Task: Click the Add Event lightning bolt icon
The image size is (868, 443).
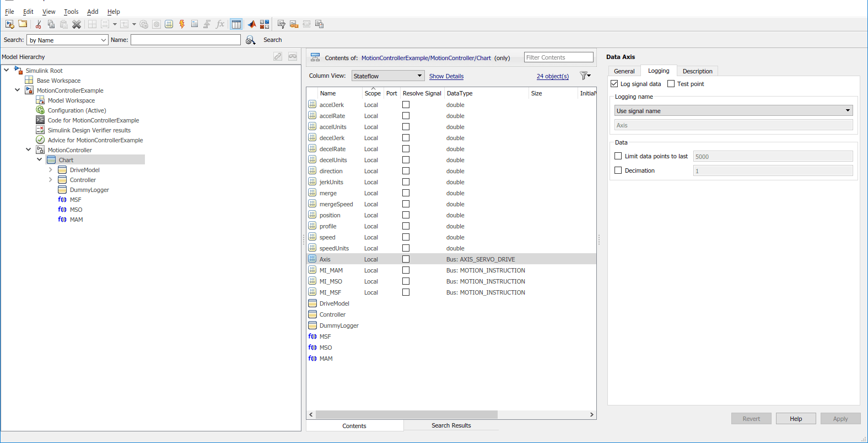Action: pyautogui.click(x=182, y=24)
